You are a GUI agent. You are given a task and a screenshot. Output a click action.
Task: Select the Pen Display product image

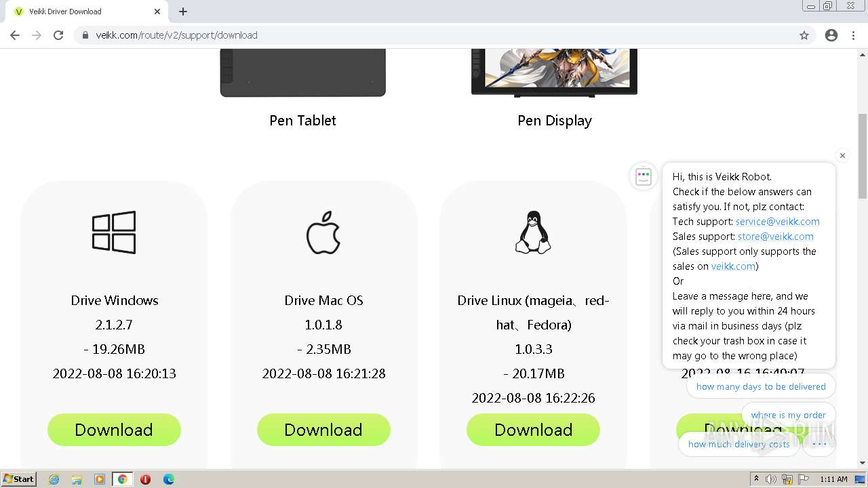(x=554, y=73)
